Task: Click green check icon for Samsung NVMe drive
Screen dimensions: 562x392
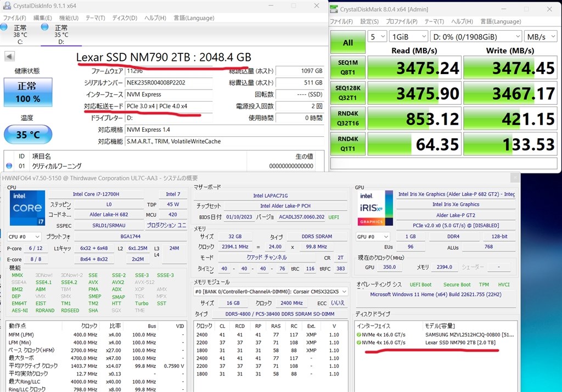Action: point(359,334)
